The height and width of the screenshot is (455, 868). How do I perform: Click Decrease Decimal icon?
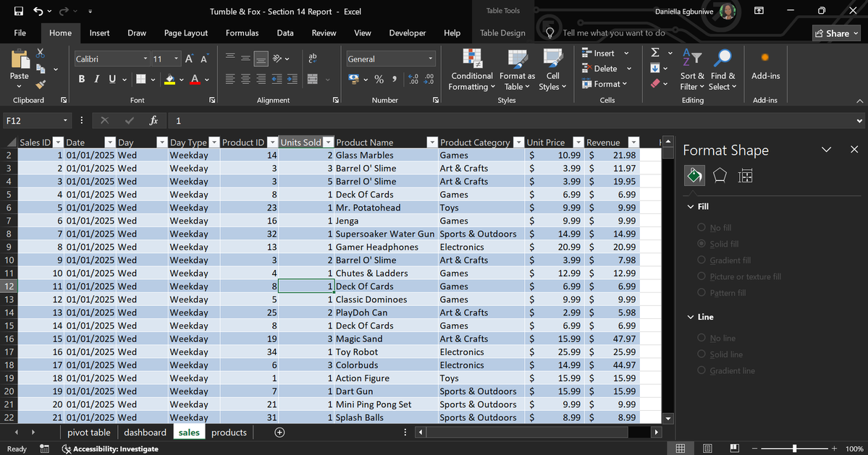click(x=429, y=79)
